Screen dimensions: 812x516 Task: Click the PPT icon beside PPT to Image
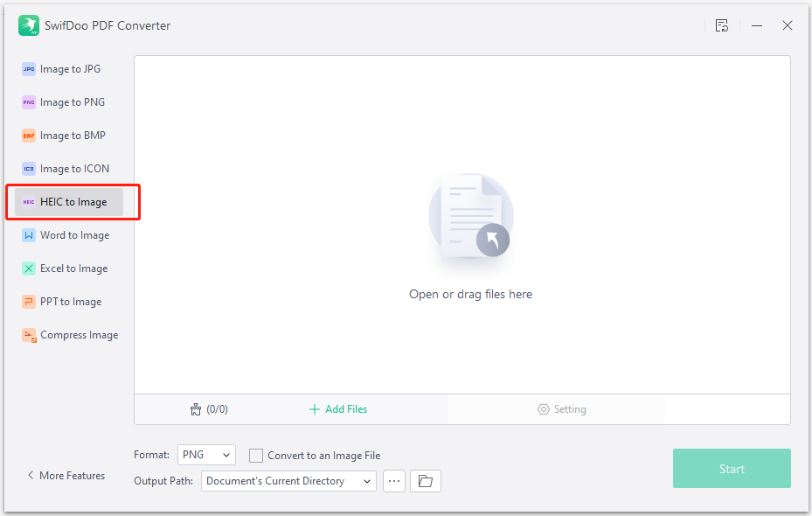click(29, 302)
